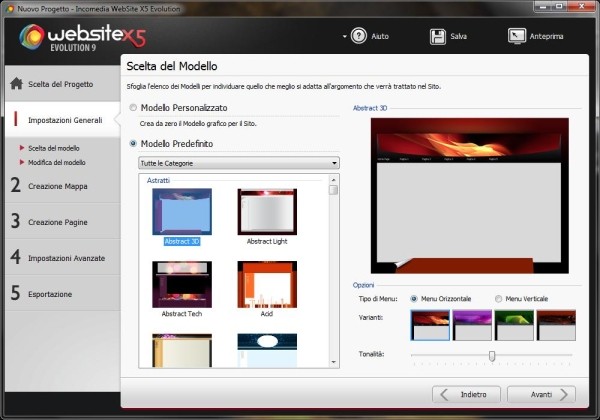Select the beige template thumbnail below Abstract Tech
This screenshot has height=420, width=600.
click(182, 350)
